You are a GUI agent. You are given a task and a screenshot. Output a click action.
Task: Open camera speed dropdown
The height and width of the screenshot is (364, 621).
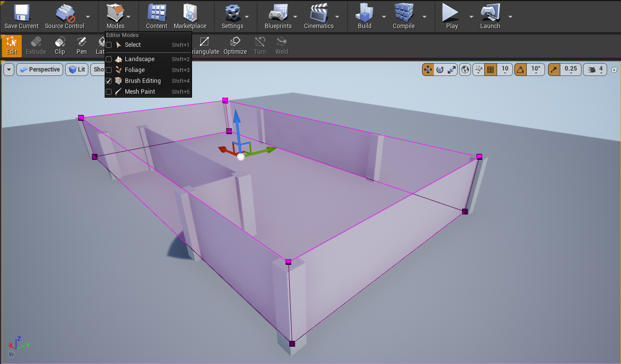pyautogui.click(x=595, y=70)
